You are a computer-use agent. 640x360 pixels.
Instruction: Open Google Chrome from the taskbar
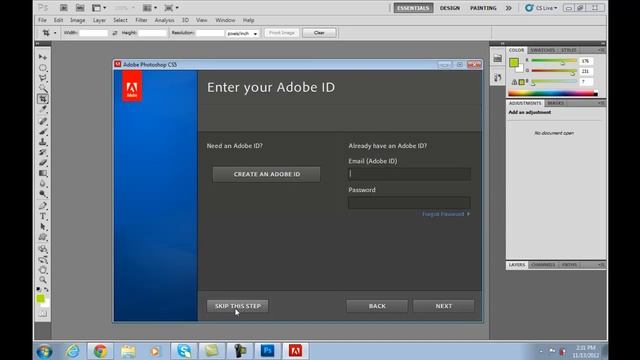click(100, 351)
